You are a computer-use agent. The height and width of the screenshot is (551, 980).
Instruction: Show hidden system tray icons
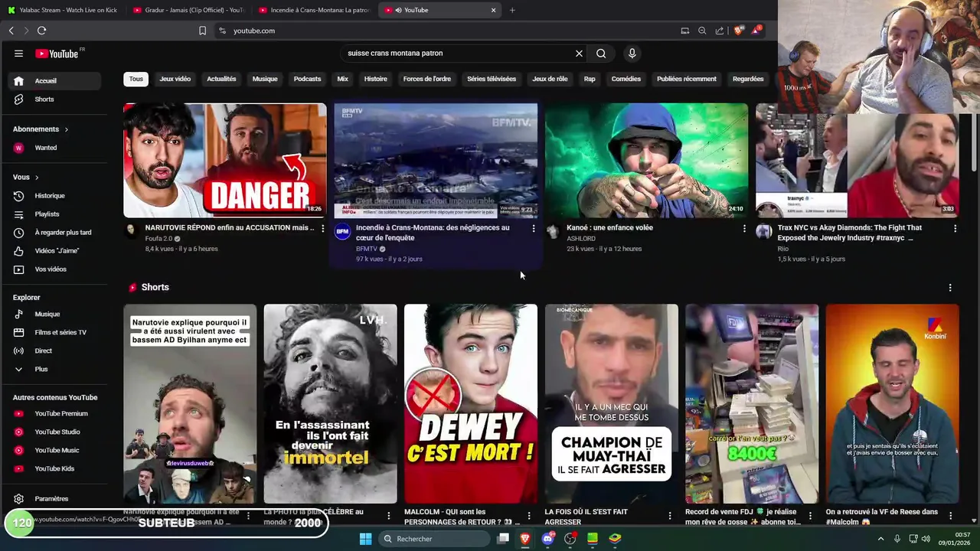[880, 539]
